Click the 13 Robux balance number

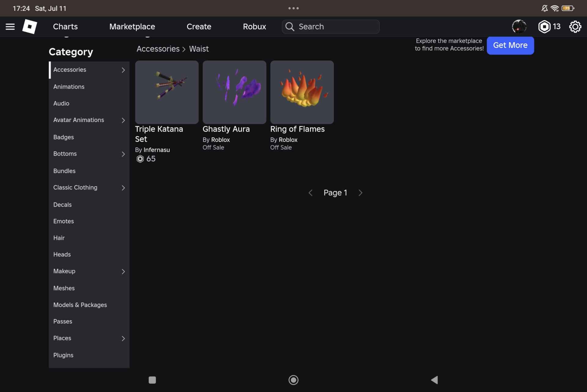point(557,27)
